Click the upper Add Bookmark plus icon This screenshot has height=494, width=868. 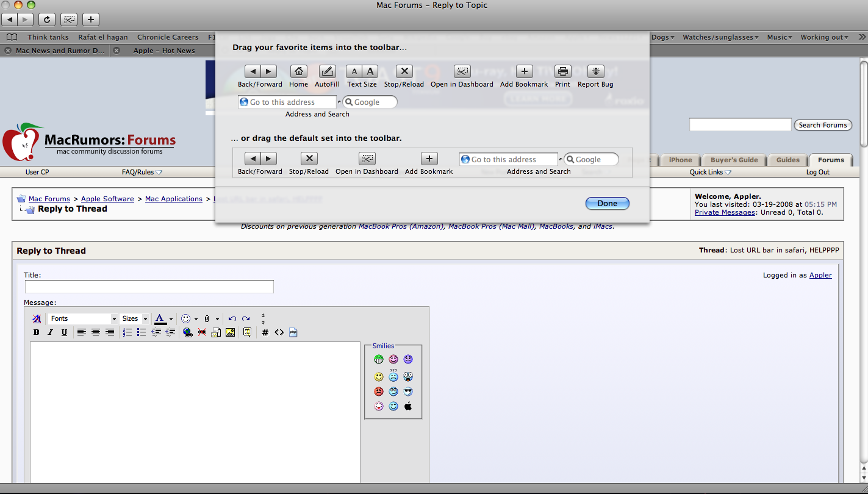tap(524, 71)
